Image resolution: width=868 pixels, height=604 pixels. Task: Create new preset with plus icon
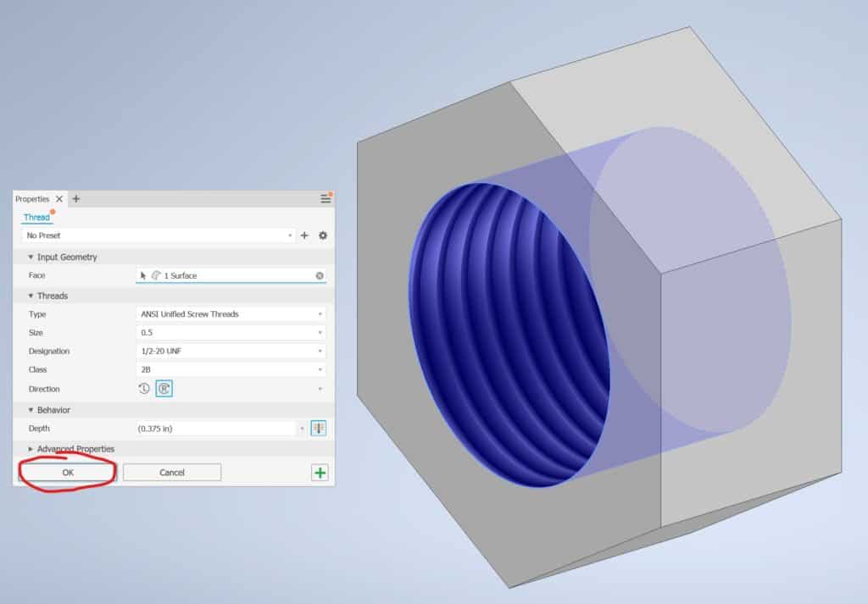click(304, 235)
